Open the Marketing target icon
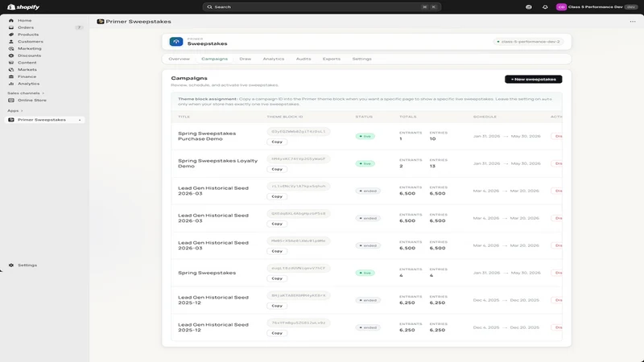Viewport: 644px width, 362px height. (x=11, y=48)
